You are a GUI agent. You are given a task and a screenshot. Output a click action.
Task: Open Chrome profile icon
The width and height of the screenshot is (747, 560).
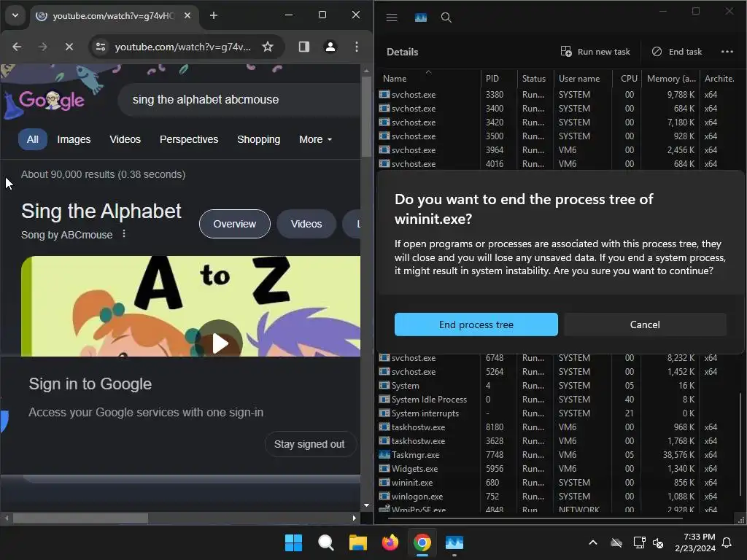[x=330, y=47]
